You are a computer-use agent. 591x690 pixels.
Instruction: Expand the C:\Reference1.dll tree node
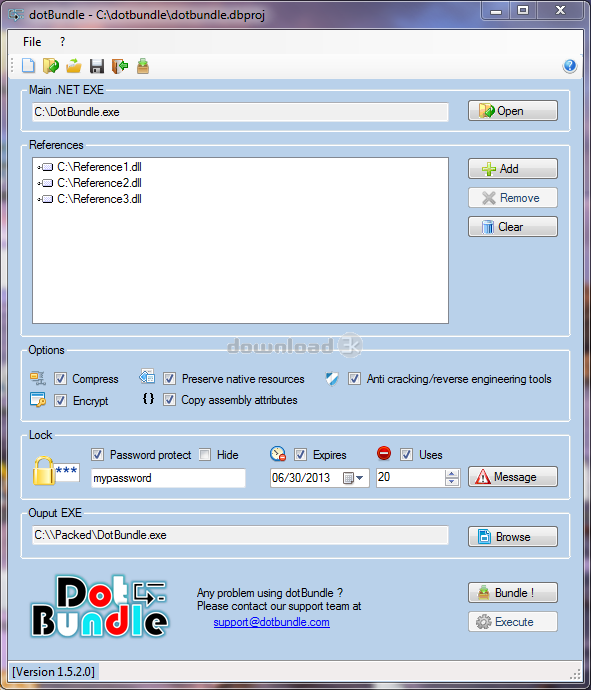click(x=39, y=167)
